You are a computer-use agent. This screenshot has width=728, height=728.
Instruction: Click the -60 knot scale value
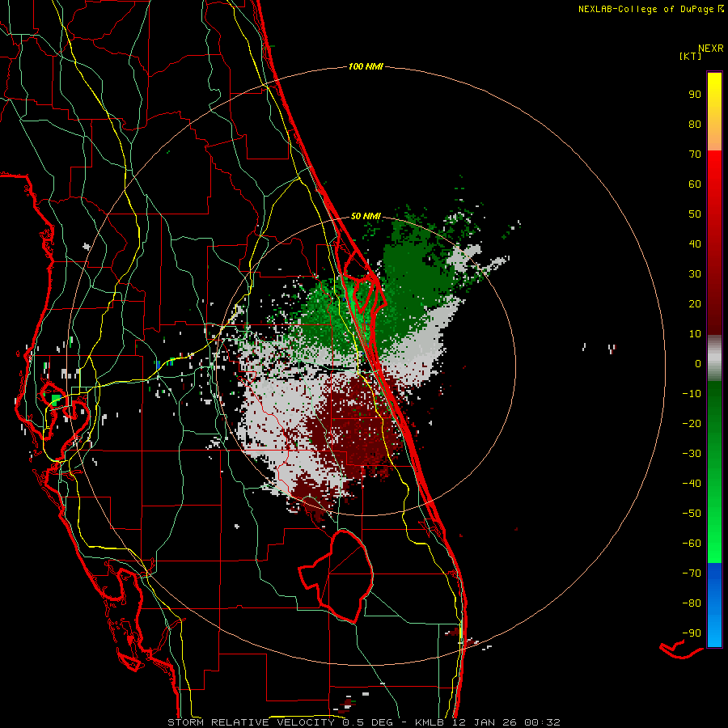(x=692, y=544)
